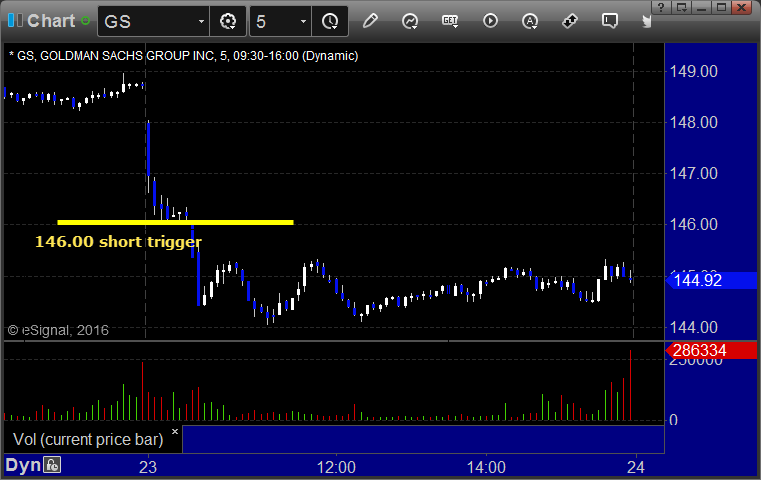The image size is (761, 480).
Task: Open the time template clock menu
Action: pyautogui.click(x=330, y=21)
